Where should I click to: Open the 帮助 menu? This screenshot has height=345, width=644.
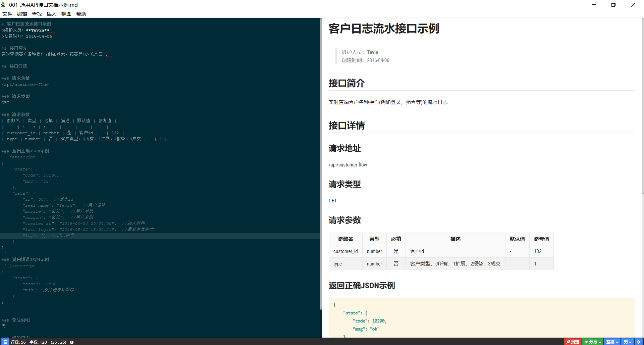click(x=81, y=14)
